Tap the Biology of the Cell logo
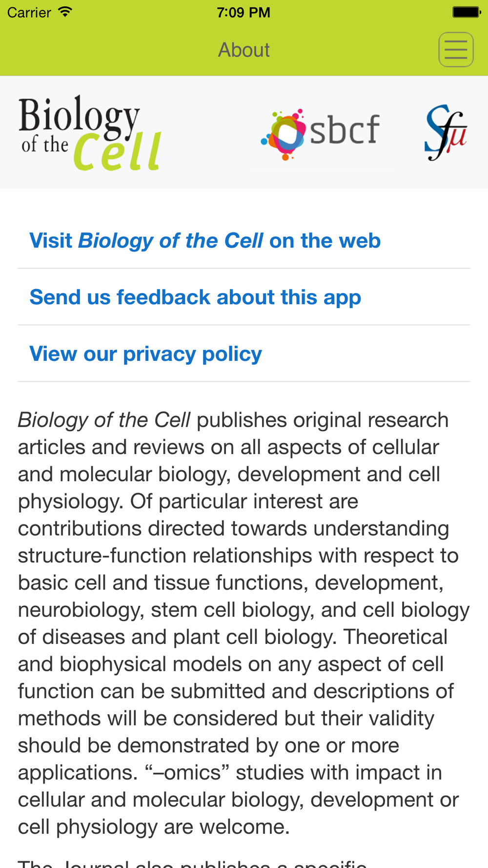This screenshot has height=868, width=488. coord(90,133)
